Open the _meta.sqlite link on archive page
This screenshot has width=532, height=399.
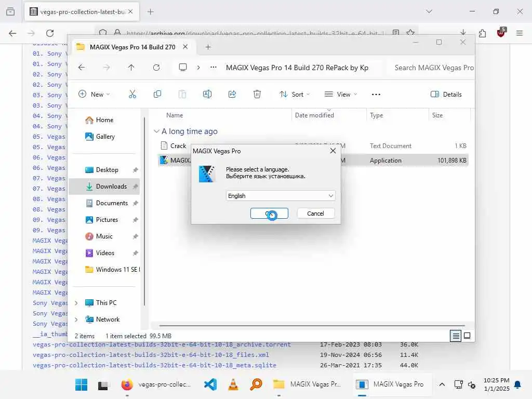(x=154, y=365)
